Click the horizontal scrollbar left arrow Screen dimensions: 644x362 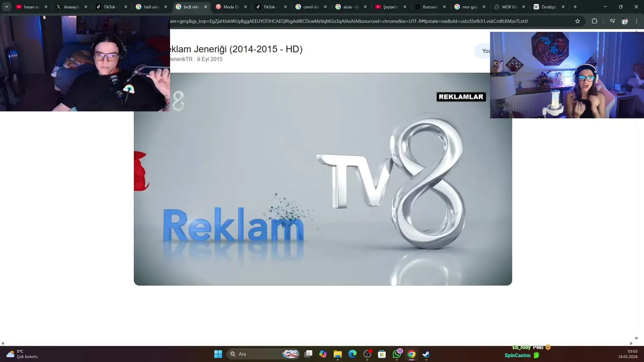pyautogui.click(x=3, y=343)
